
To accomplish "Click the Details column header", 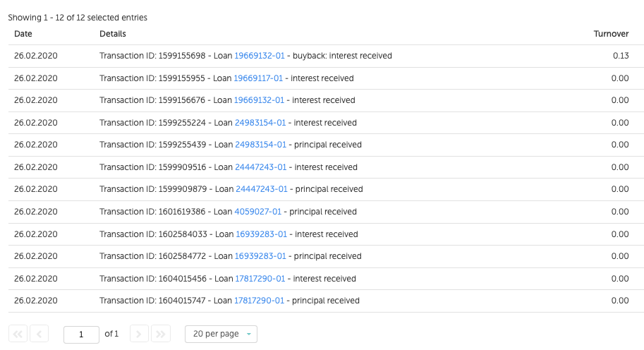I will (x=113, y=34).
